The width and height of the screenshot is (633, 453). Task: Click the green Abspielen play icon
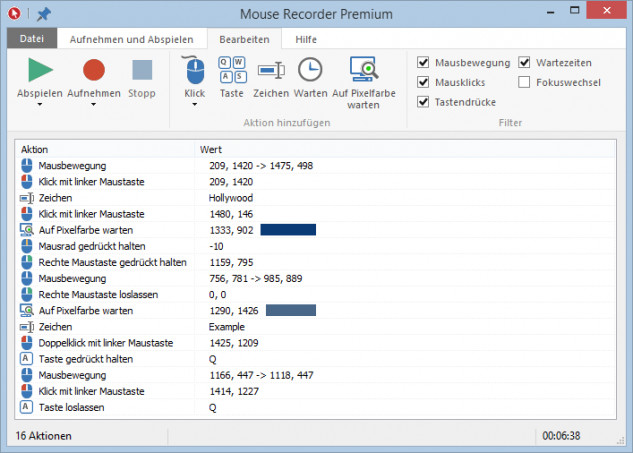(40, 70)
